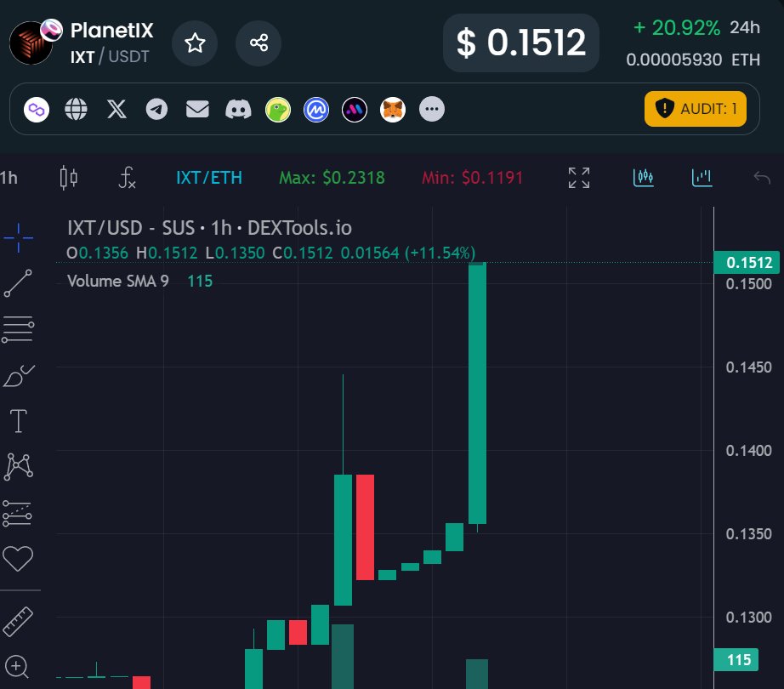
Task: Select the crosshair cursor tool
Action: (18, 237)
